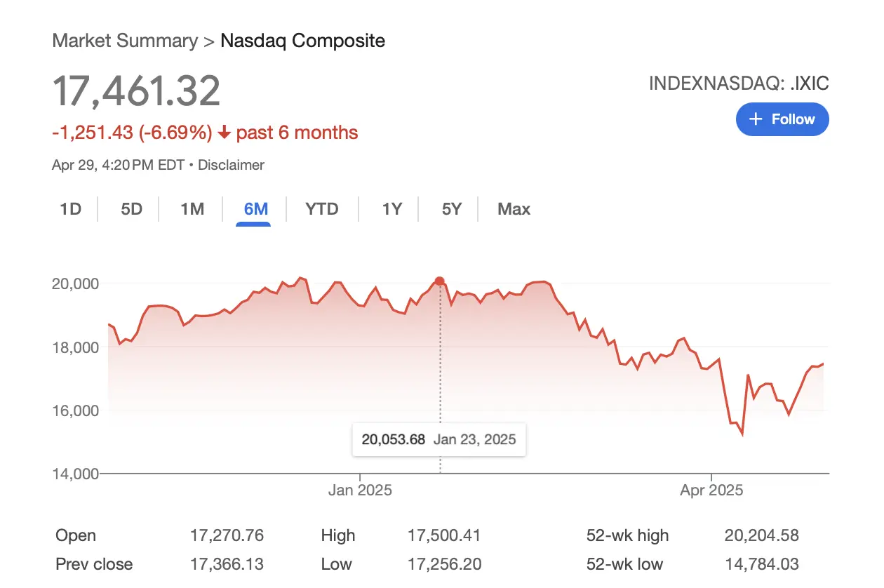The width and height of the screenshot is (884, 588).
Task: Choose the 1Y time range
Action: [391, 209]
